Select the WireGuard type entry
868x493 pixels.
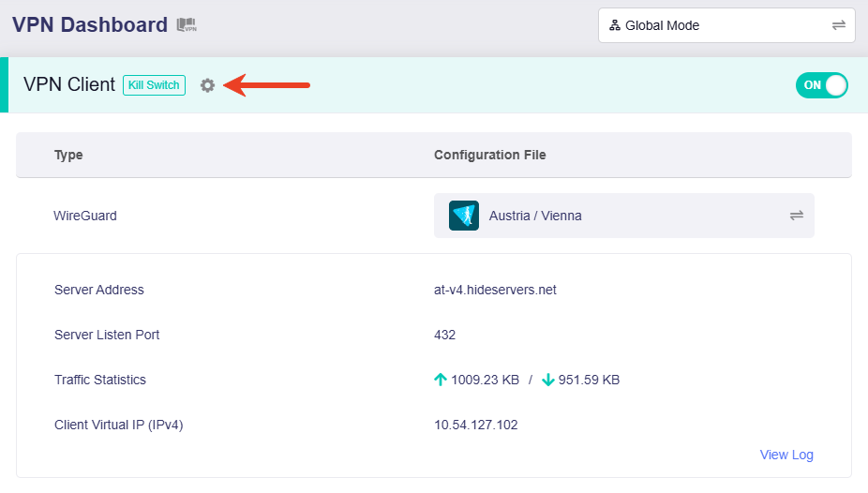coord(85,216)
